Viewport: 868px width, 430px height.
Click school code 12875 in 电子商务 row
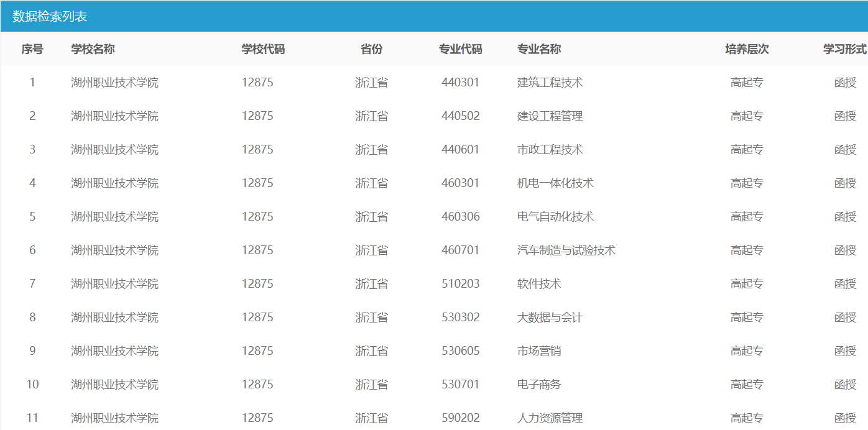pos(257,385)
